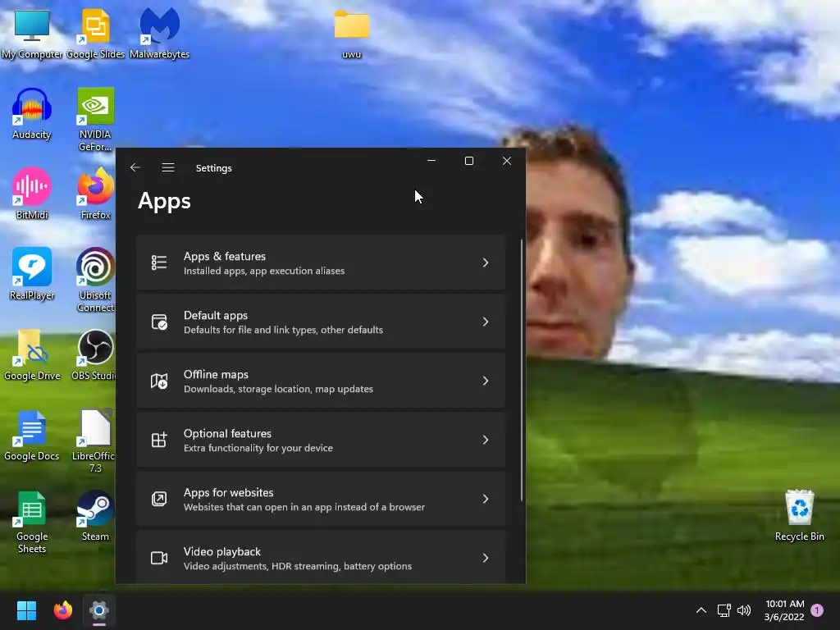Viewport: 840px width, 630px height.
Task: Expand Offline maps chevron arrow
Action: coord(486,381)
